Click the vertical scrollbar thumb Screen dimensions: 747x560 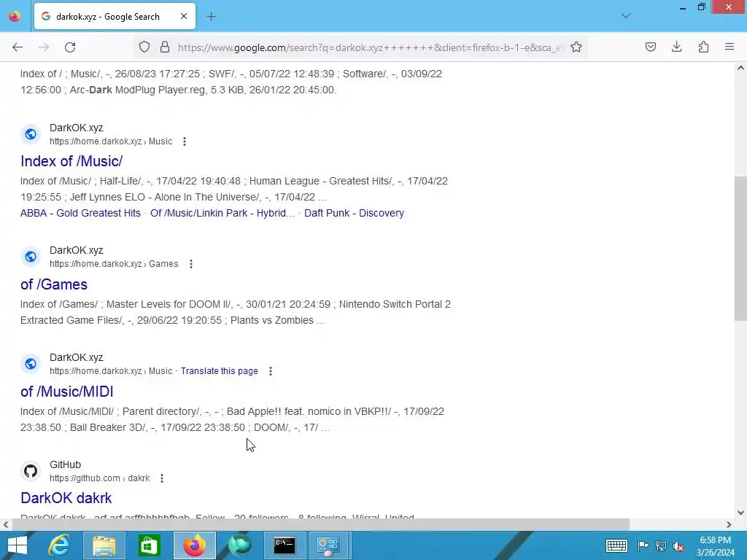[740, 248]
